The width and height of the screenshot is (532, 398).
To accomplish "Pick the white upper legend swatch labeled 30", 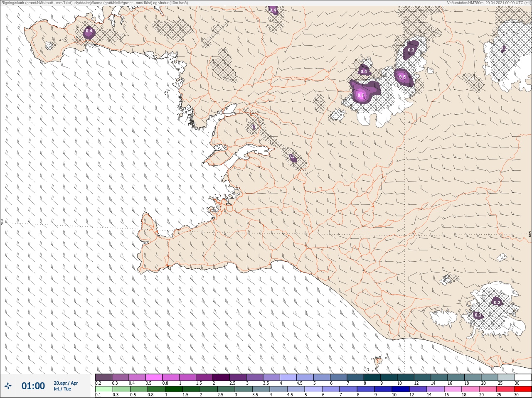I will tap(523, 377).
